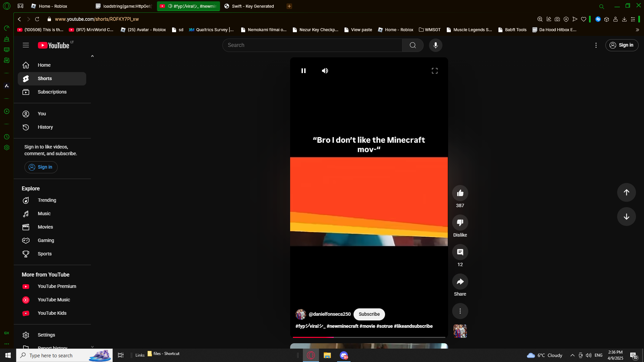Image resolution: width=644 pixels, height=362 pixels.
Task: Open the notification center
Action: (633, 355)
